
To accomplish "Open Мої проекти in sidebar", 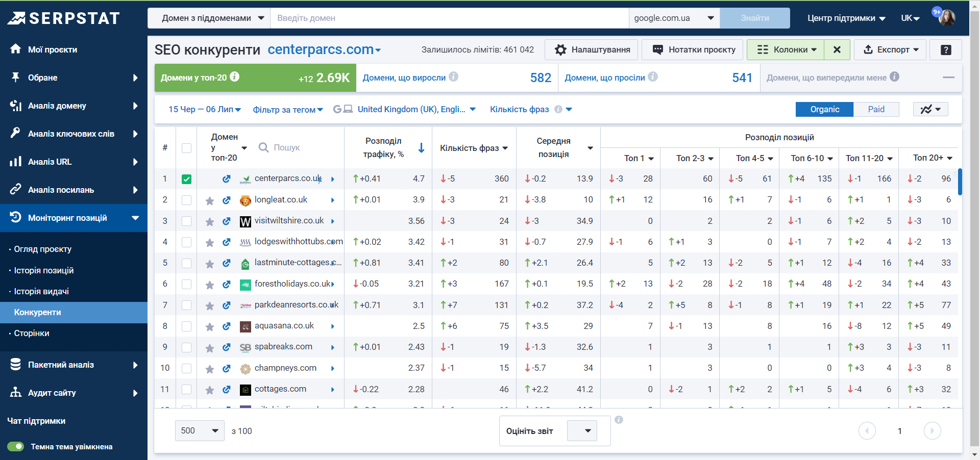I will [52, 49].
